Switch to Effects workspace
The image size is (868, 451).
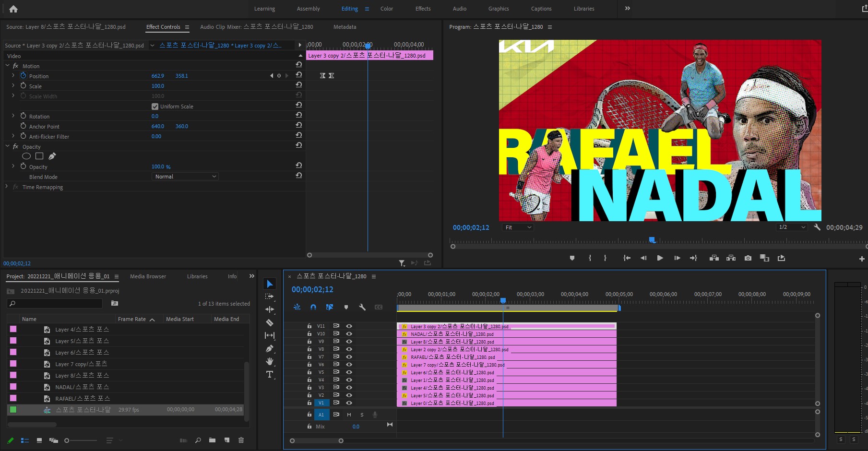(423, 9)
